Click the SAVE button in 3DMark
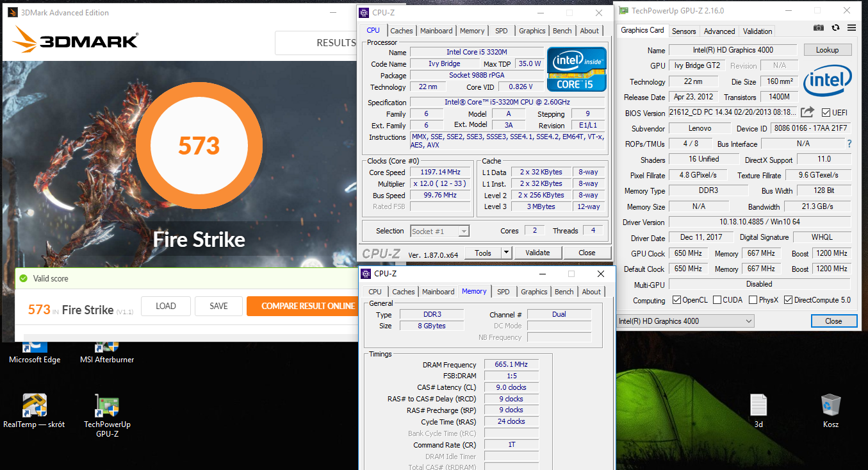Image resolution: width=868 pixels, height=470 pixels. [x=219, y=306]
